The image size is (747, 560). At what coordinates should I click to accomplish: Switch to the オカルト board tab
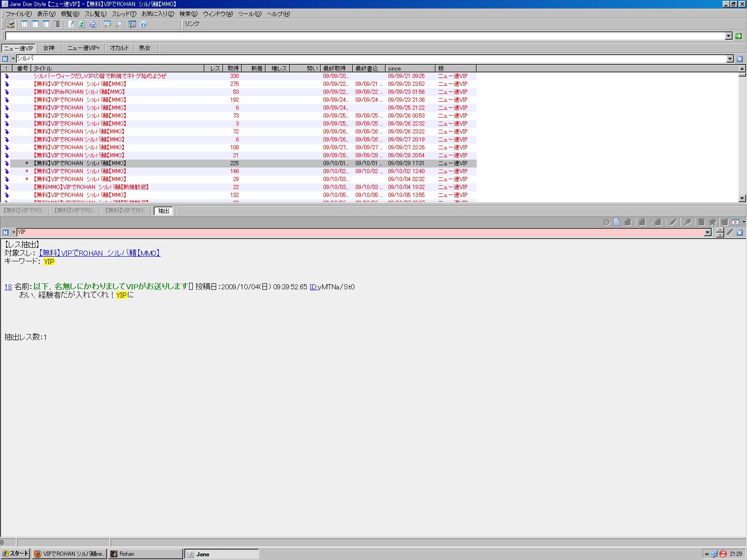(x=119, y=48)
